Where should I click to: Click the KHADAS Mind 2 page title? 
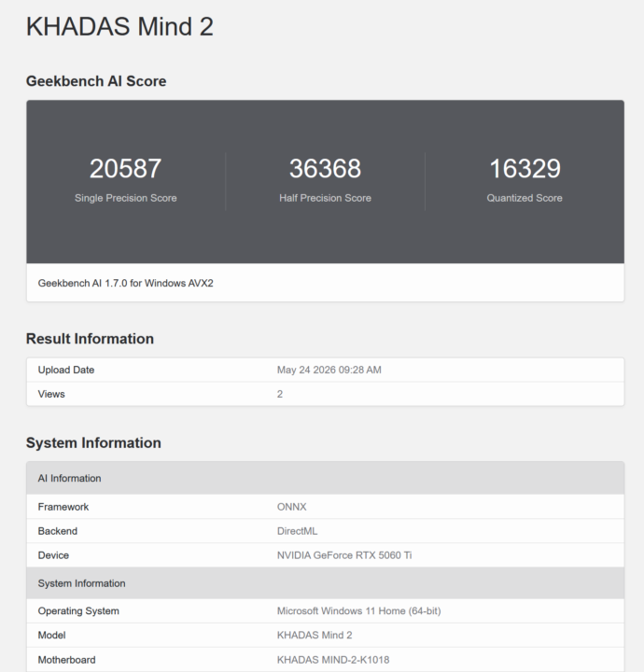click(119, 26)
